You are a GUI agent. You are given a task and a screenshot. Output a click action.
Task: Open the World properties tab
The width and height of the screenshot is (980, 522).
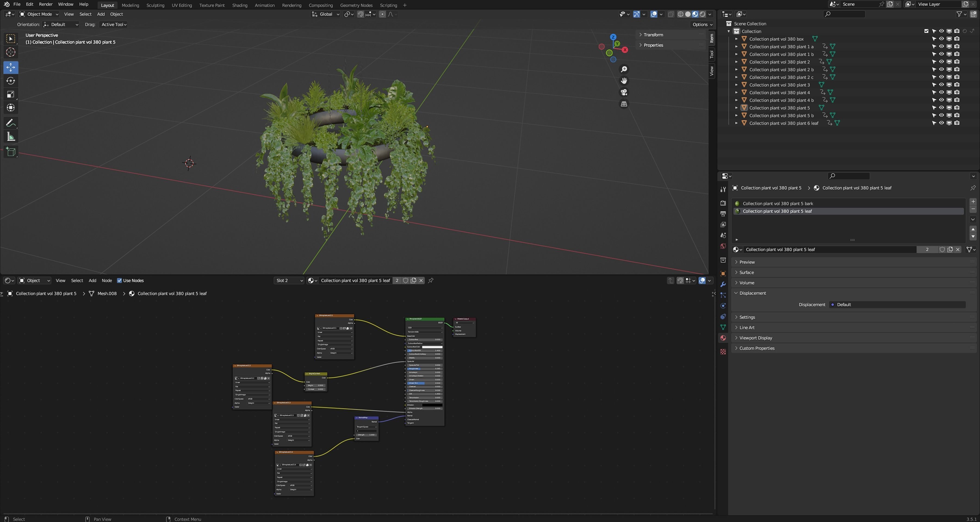(723, 246)
